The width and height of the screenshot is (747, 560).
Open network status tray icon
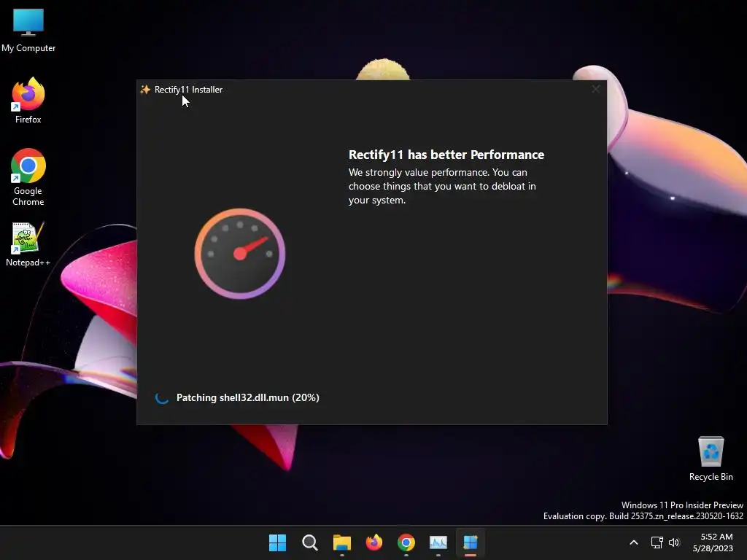pyautogui.click(x=657, y=542)
